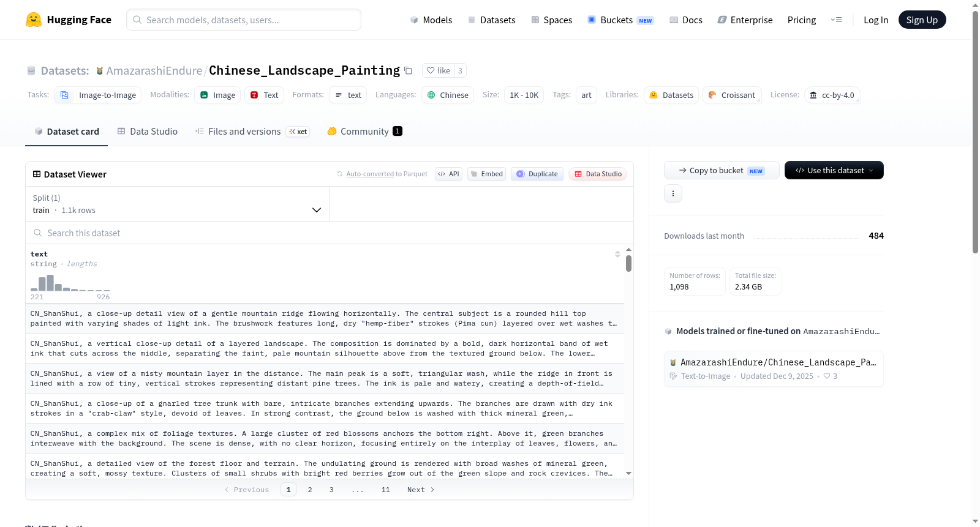
Task: Switch to the Dataset card tab
Action: tap(66, 131)
